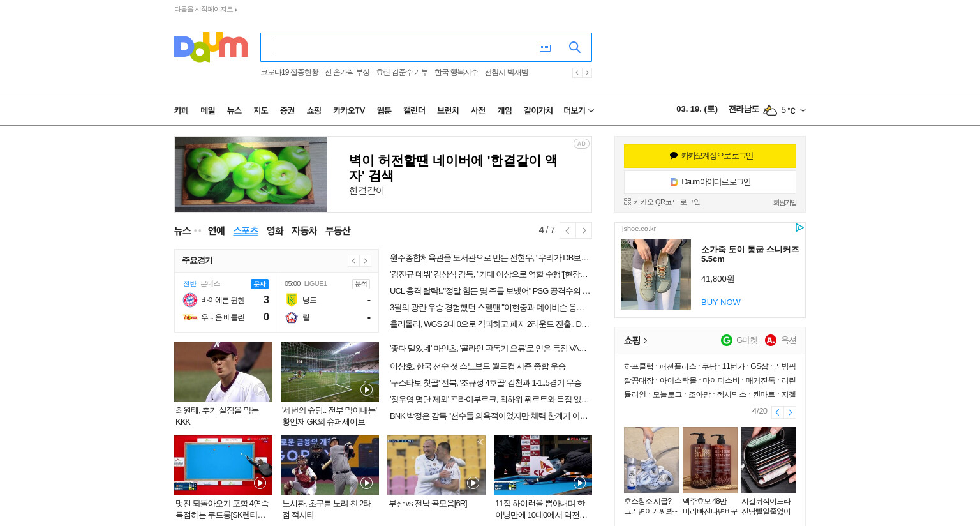Click the Daum logo

[x=211, y=47]
